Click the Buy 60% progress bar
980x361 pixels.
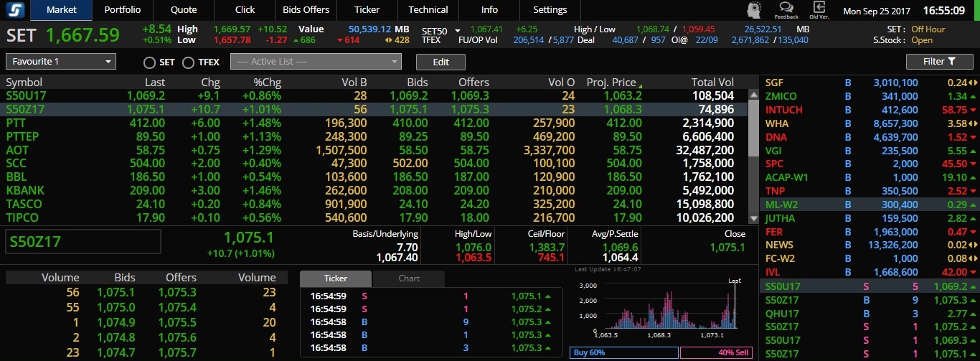click(x=624, y=353)
